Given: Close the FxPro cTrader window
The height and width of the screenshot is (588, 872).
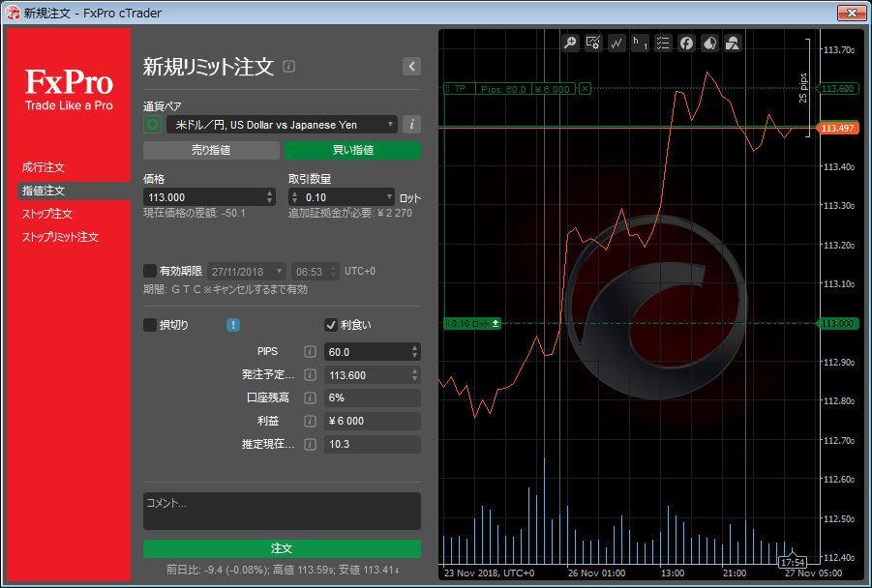Looking at the screenshot, I should click(852, 13).
